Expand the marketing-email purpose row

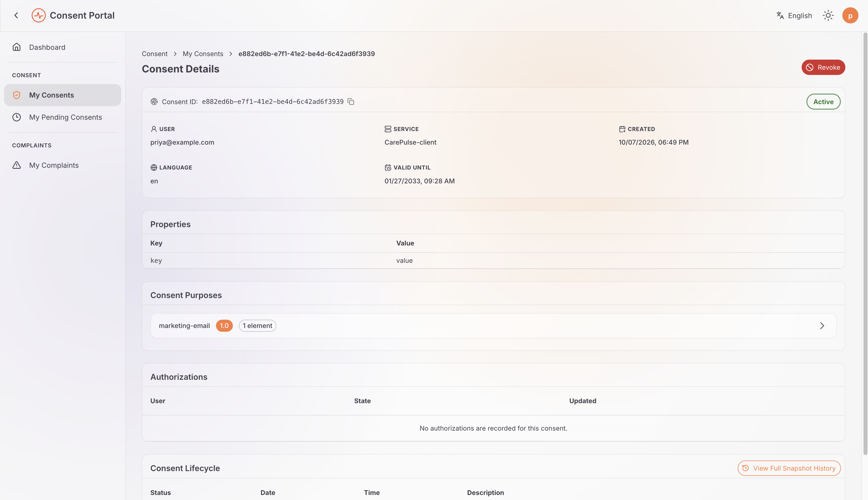click(493, 325)
